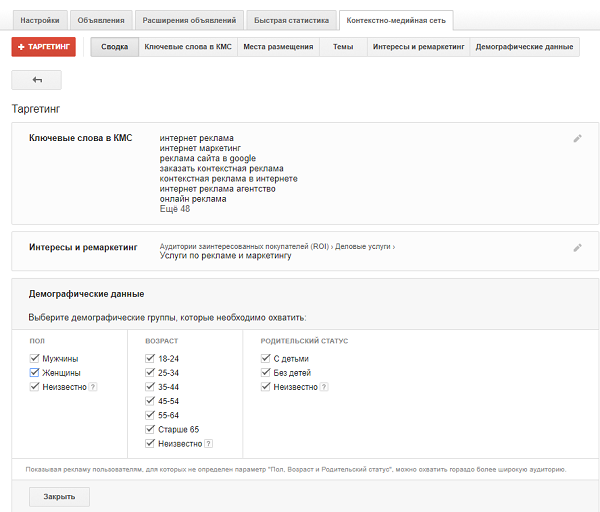This screenshot has height=512, width=600.
Task: Click the back arrow button
Action: pyautogui.click(x=36, y=80)
